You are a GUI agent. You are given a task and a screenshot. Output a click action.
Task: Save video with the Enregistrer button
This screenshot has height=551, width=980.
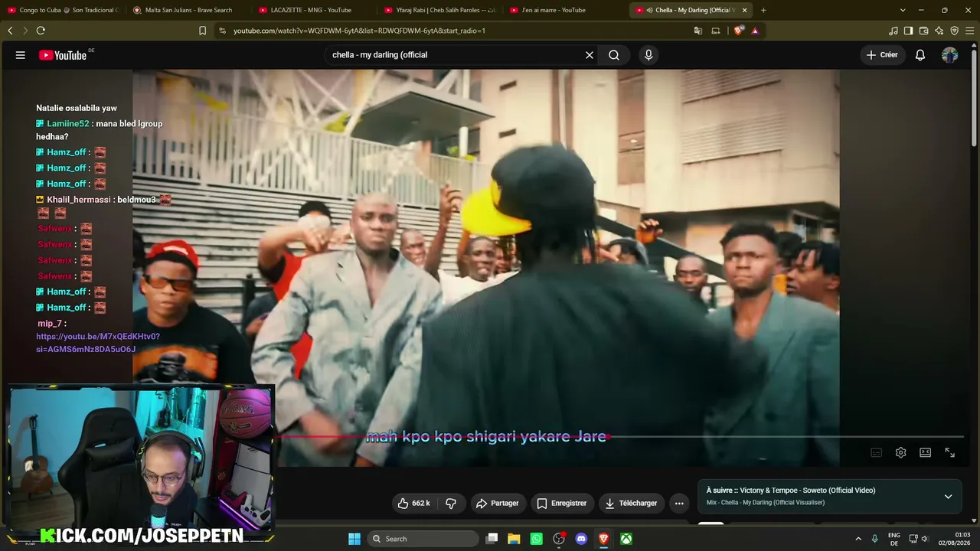point(562,504)
